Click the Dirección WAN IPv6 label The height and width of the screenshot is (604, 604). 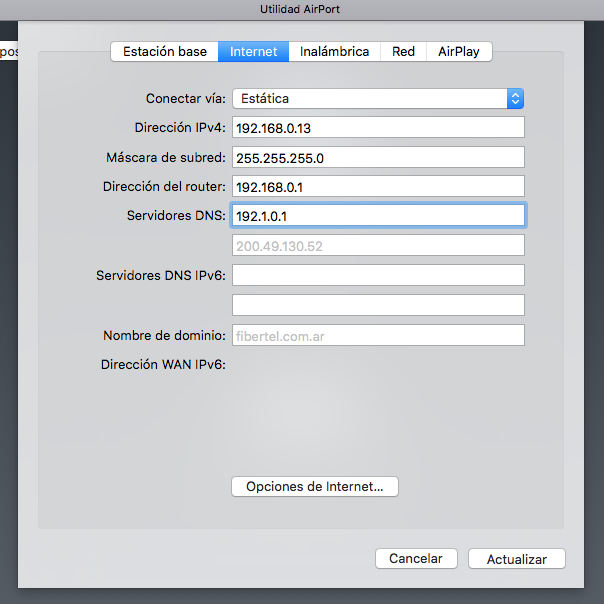coord(163,365)
